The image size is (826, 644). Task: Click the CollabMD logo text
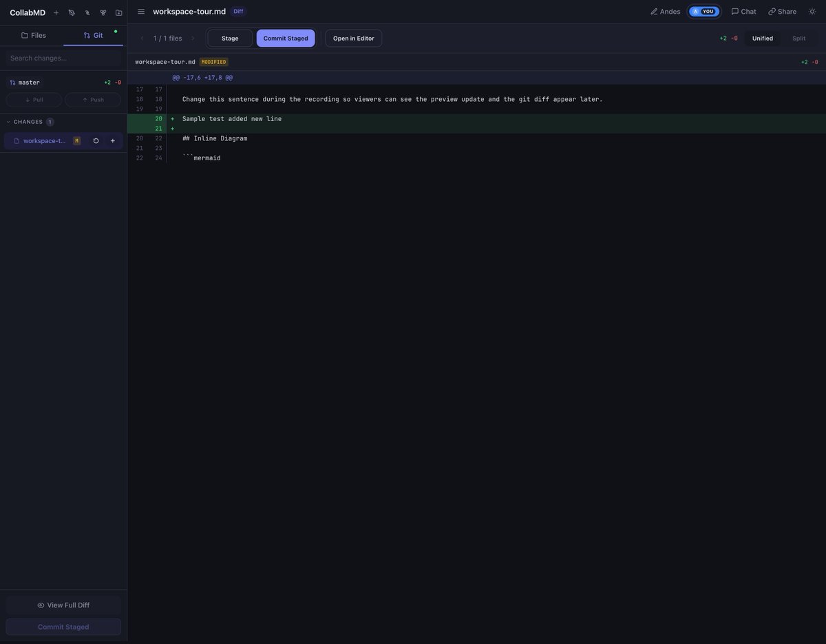tap(28, 12)
